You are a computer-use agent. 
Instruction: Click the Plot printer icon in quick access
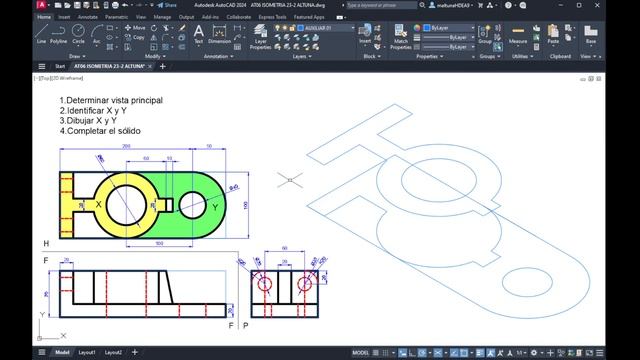tap(116, 5)
